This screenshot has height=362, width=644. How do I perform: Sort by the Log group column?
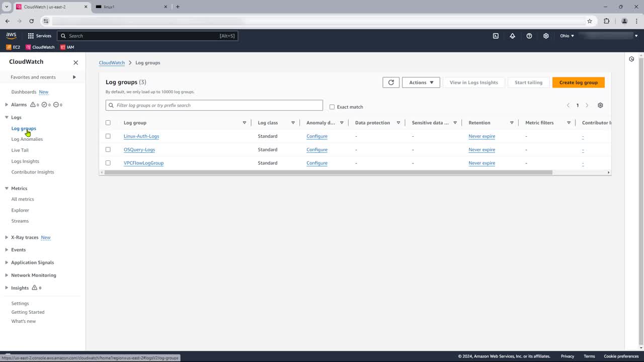pyautogui.click(x=245, y=123)
